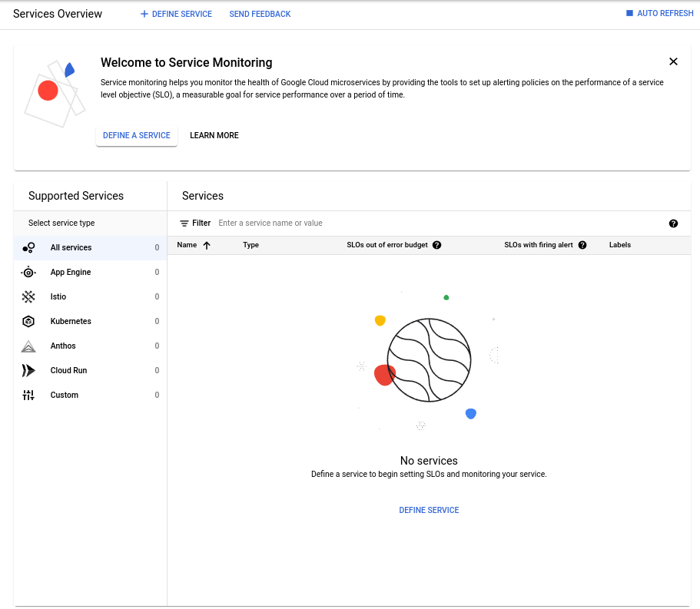The width and height of the screenshot is (700, 609).
Task: Select the Cloud Run service type icon
Action: [28, 370]
